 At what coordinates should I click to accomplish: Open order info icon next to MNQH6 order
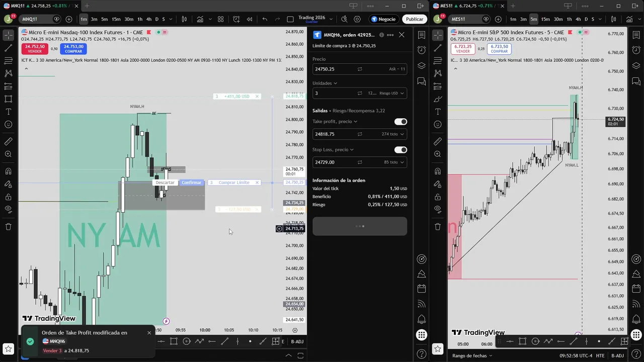coord(381,35)
